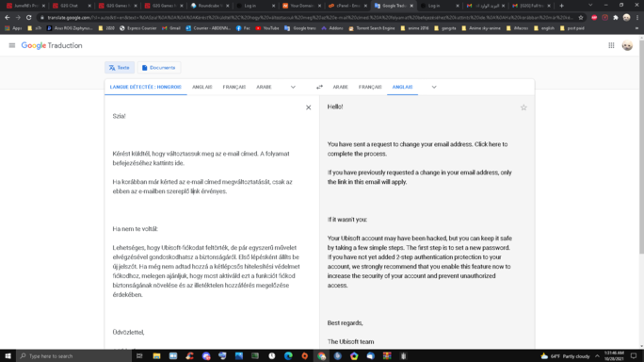The height and width of the screenshot is (362, 644).
Task: Select target language Anglais tab
Action: [402, 87]
